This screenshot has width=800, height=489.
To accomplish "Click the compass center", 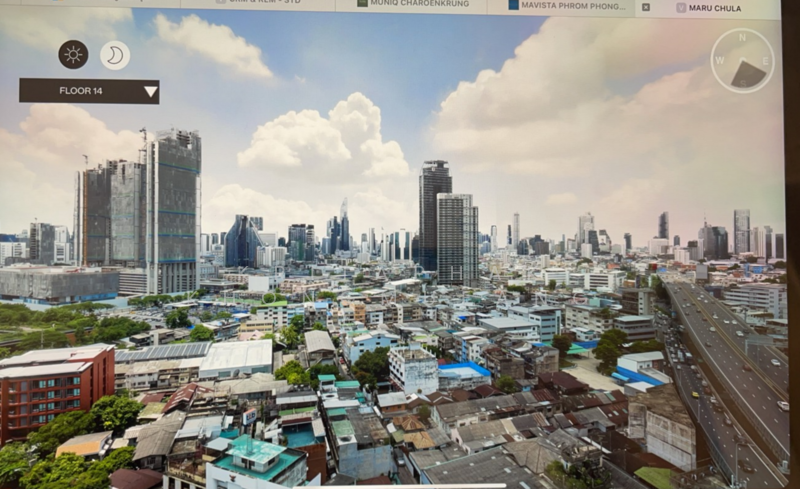I will (x=742, y=61).
